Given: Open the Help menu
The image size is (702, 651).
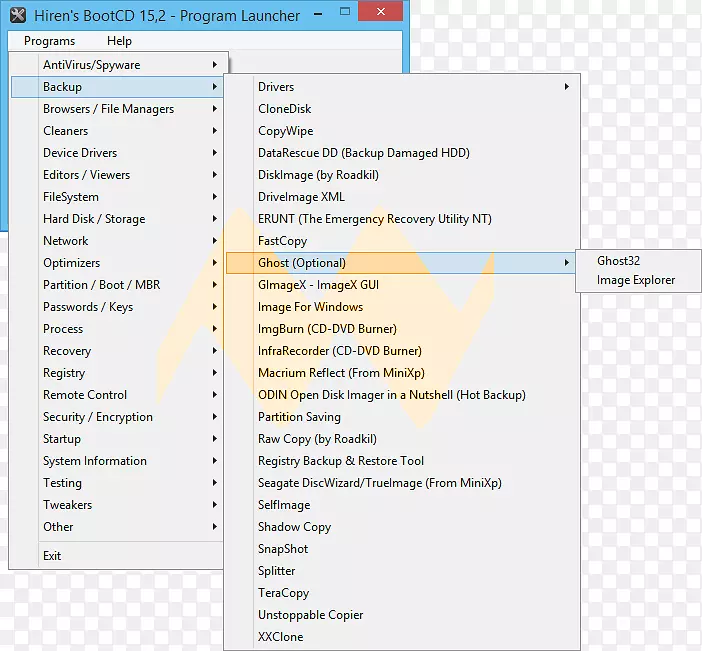Looking at the screenshot, I should point(119,41).
